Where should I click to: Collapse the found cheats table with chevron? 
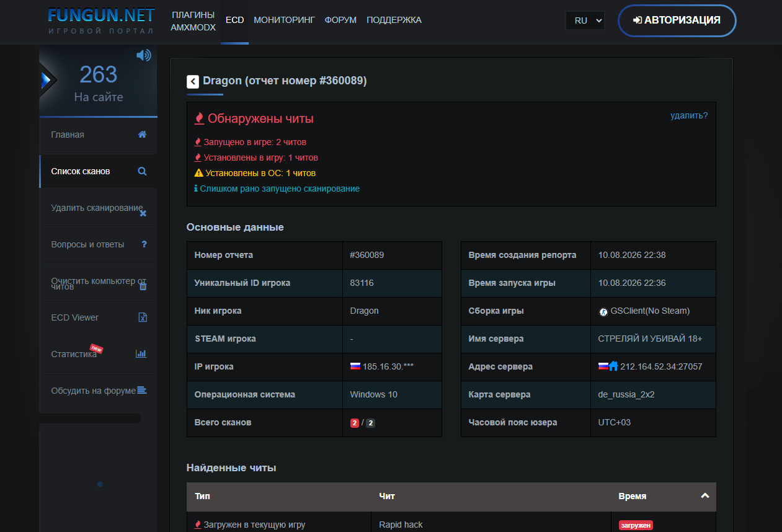704,495
